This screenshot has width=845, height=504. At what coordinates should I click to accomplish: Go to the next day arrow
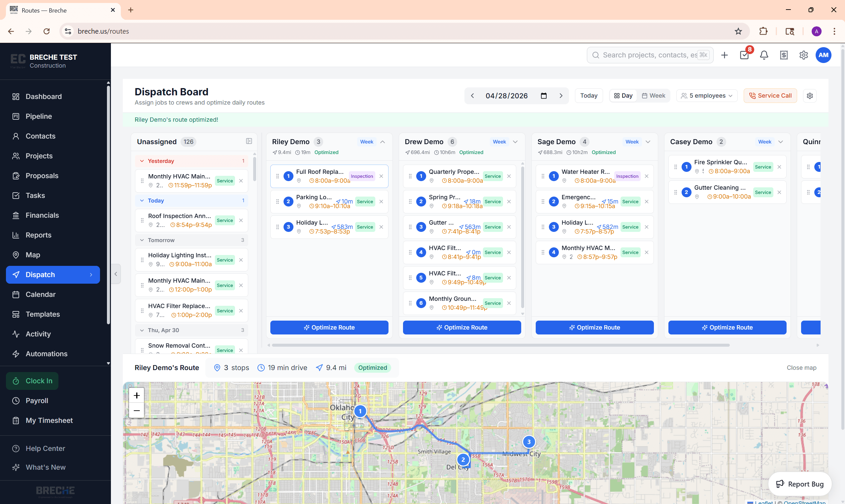point(561,96)
